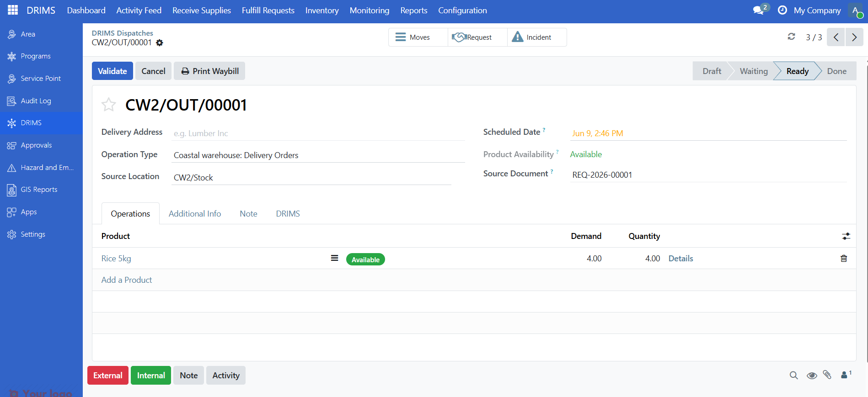Schedule an Activity from chatter
Screen dimensions: 868x397
[226, 375]
